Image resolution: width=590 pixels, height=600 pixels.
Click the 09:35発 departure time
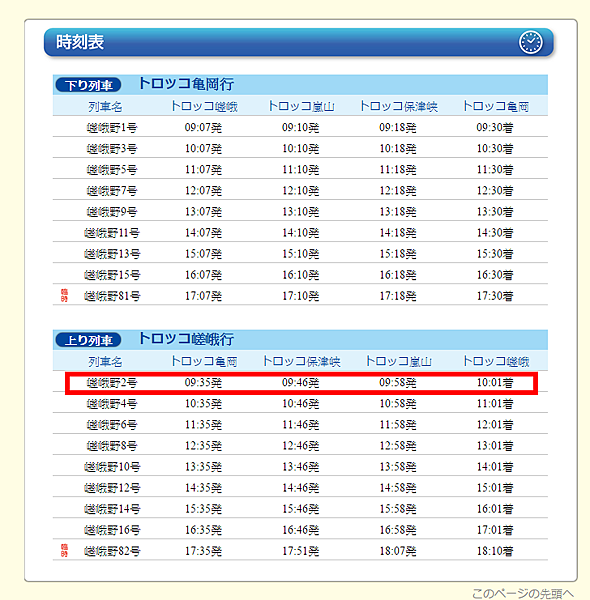point(204,383)
